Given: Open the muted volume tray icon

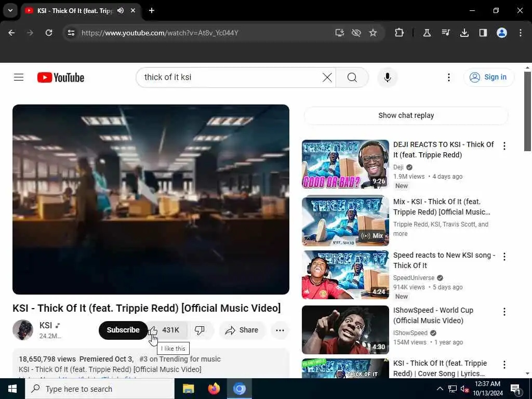Looking at the screenshot, I should (x=465, y=389).
